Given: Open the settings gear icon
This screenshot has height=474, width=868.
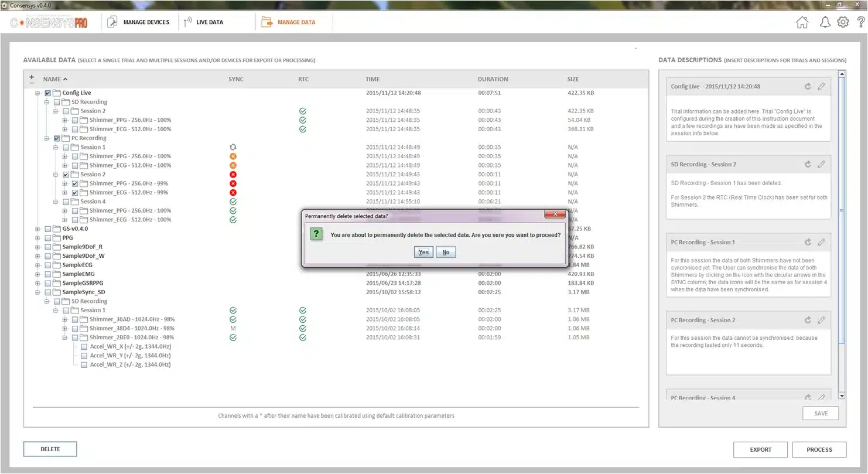Looking at the screenshot, I should coord(843,22).
